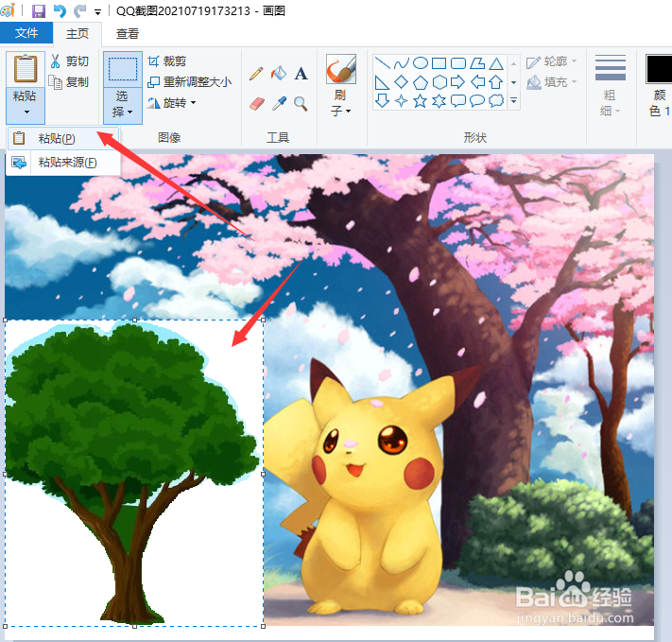Pick the curve shape
The image size is (672, 642).
click(401, 63)
